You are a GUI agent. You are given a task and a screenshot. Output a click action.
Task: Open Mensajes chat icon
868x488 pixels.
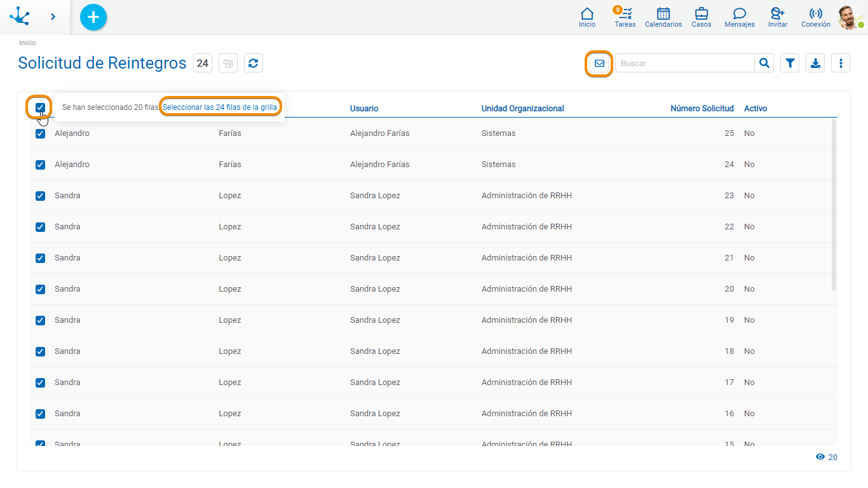740,17
